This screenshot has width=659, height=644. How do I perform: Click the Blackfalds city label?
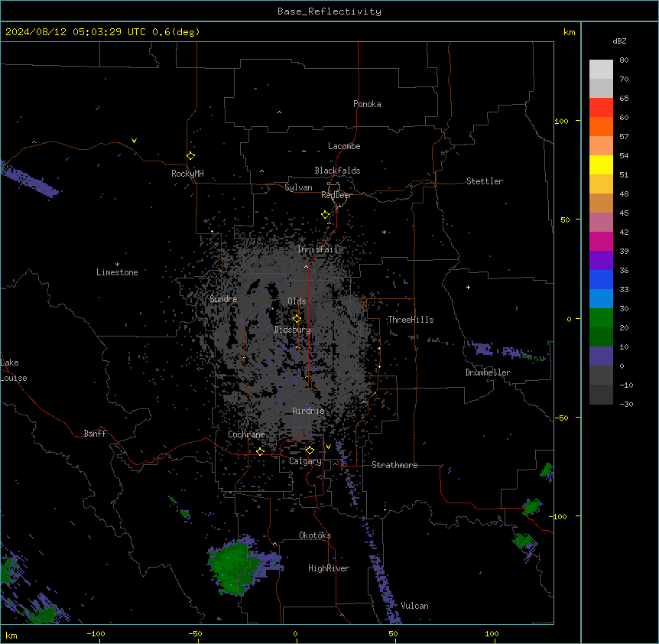[337, 171]
